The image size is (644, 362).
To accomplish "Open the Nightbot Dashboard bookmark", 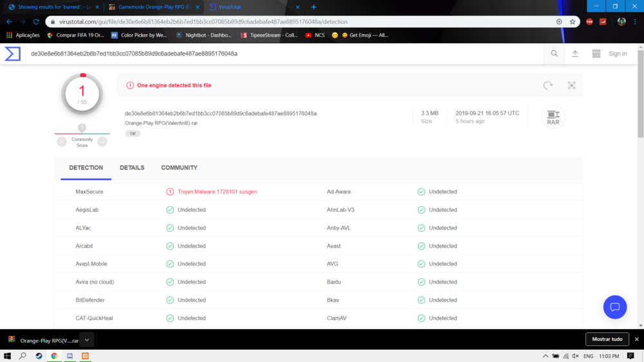I will click(204, 35).
